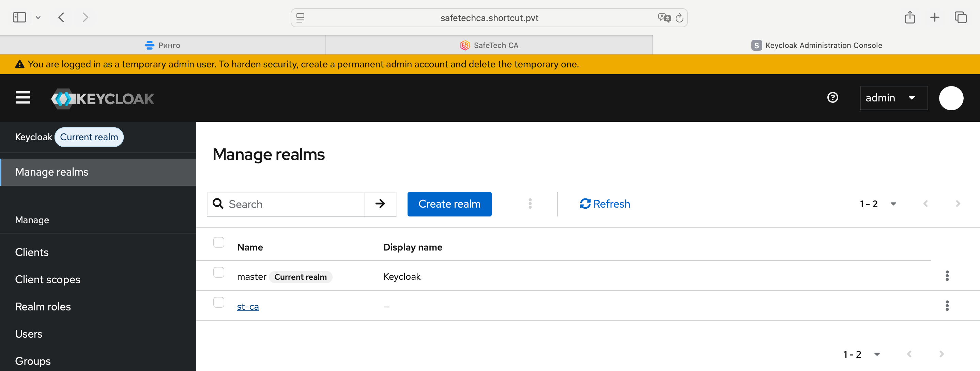The width and height of the screenshot is (980, 371).
Task: Click the translate page icon in address bar
Action: [664, 18]
